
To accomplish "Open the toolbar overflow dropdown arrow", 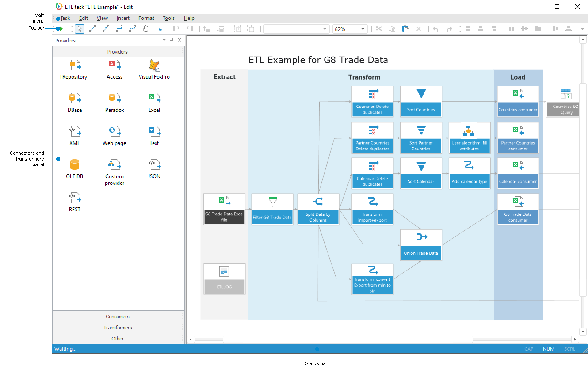I will click(x=583, y=29).
